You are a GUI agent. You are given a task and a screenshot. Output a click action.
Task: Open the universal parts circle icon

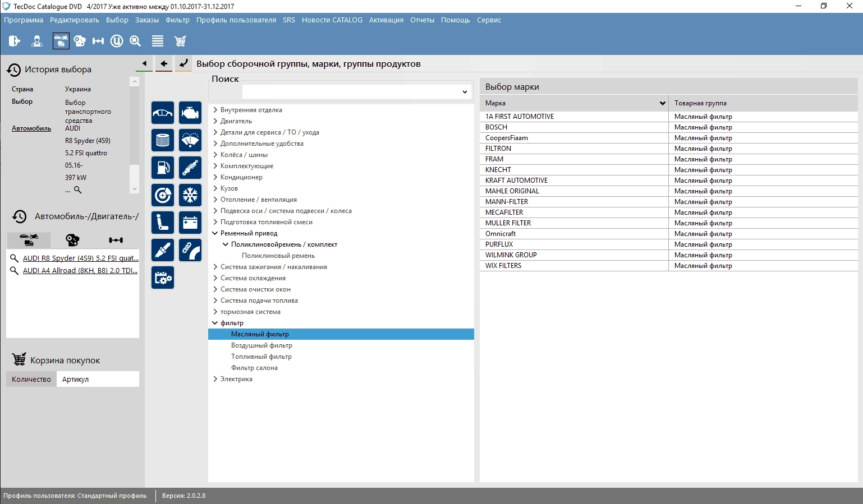(x=117, y=41)
